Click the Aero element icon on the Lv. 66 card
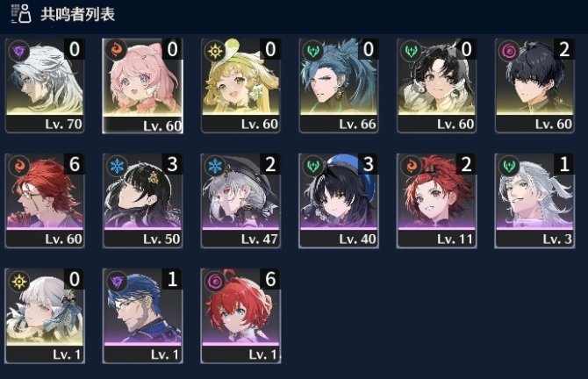The height and width of the screenshot is (379, 588). pos(313,51)
